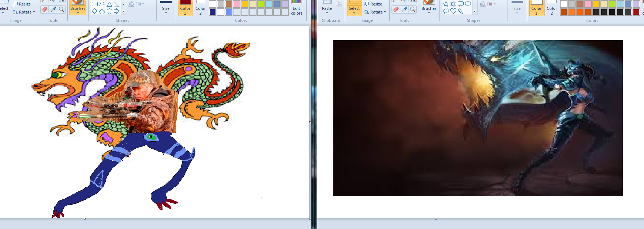This screenshot has height=229, width=644.
Task: Expand the shapes gallery in left Paint window
Action: [x=123, y=11]
